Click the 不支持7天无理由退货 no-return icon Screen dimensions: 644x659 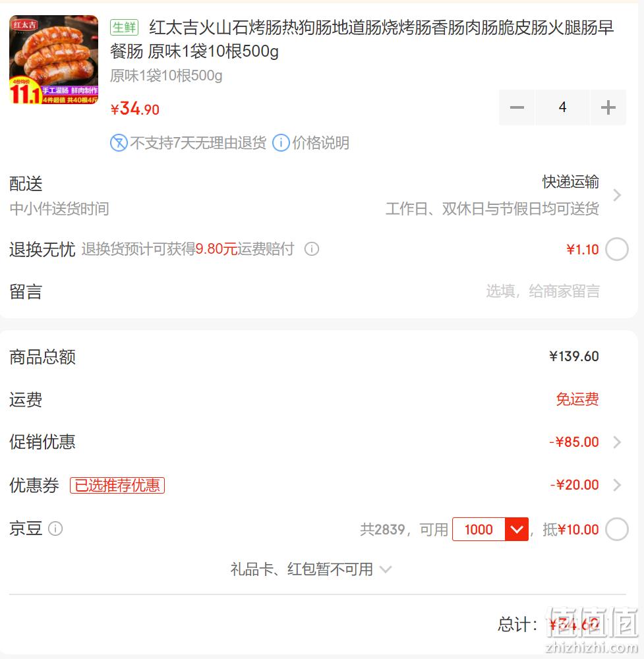(119, 143)
